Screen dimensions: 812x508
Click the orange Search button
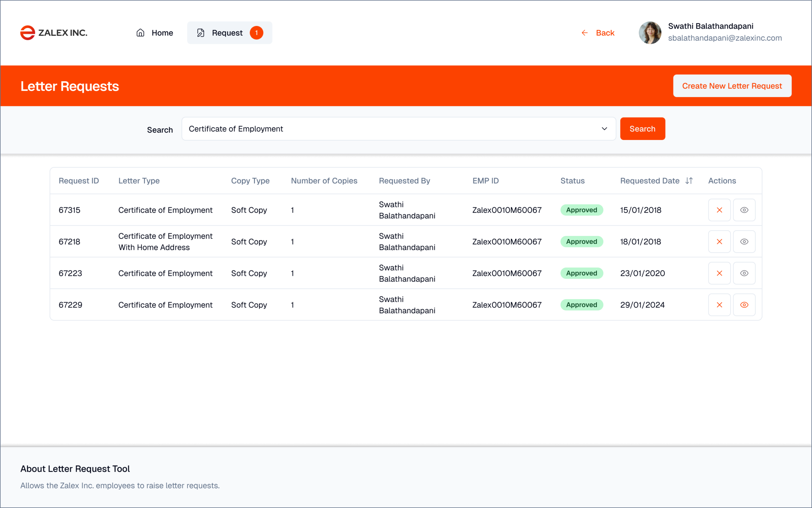pyautogui.click(x=642, y=129)
